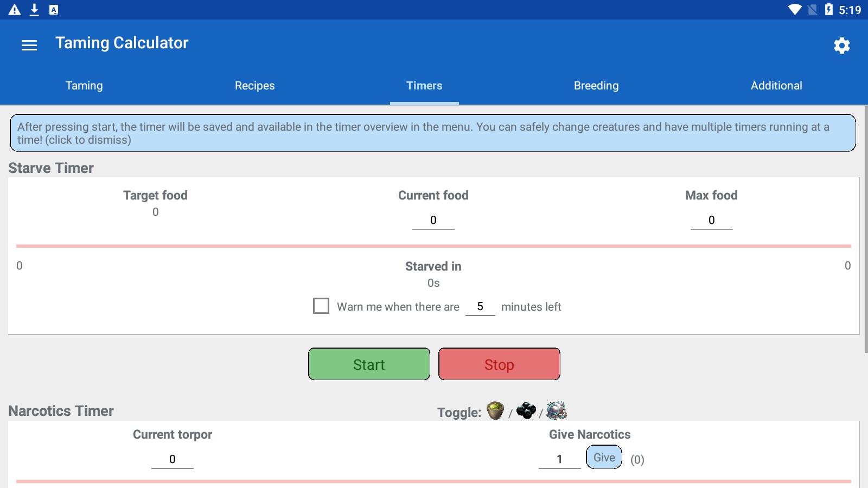Toggle the Narcotic bowl icon
Screen dimensions: 868x488
tap(495, 411)
